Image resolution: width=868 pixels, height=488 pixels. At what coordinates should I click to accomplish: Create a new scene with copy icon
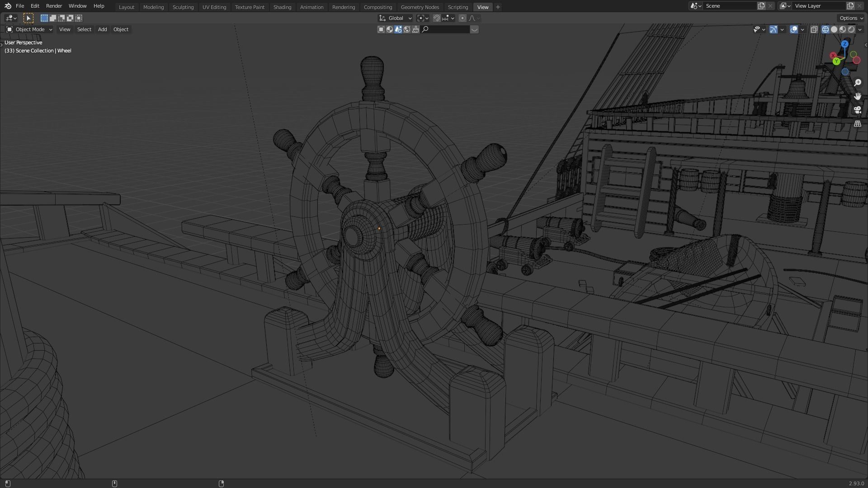tap(761, 6)
